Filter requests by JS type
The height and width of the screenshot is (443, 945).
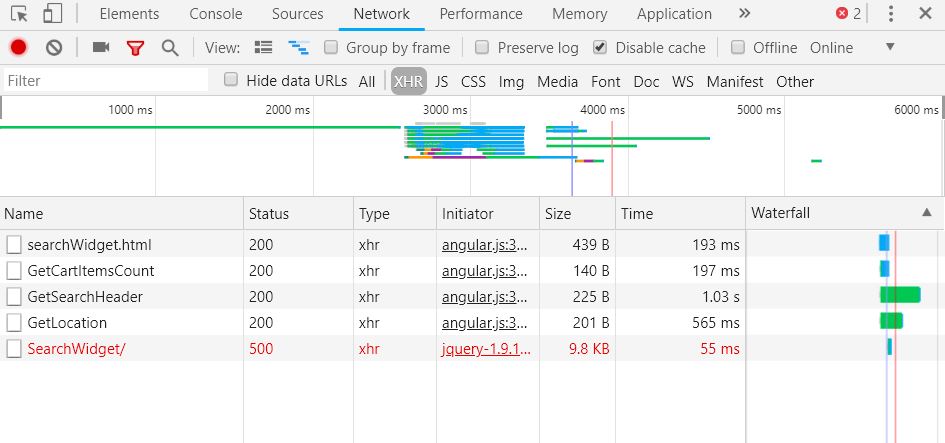tap(441, 81)
